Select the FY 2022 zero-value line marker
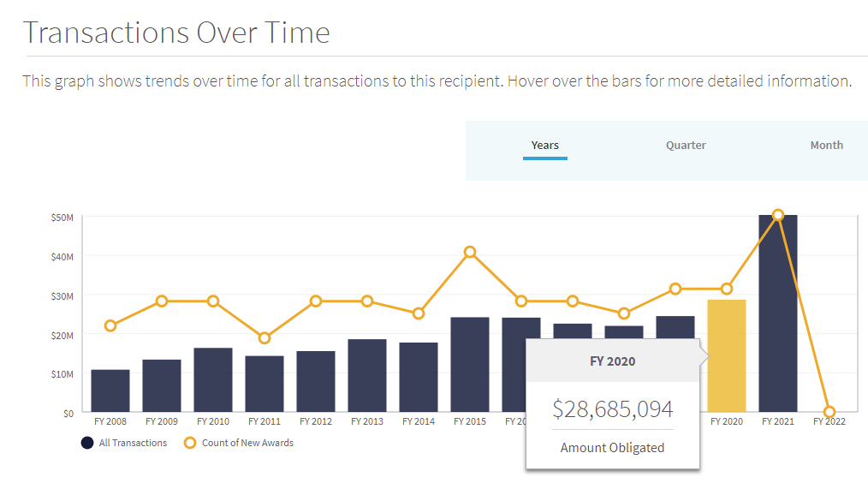Viewport: 868px width, 489px height. pos(829,412)
